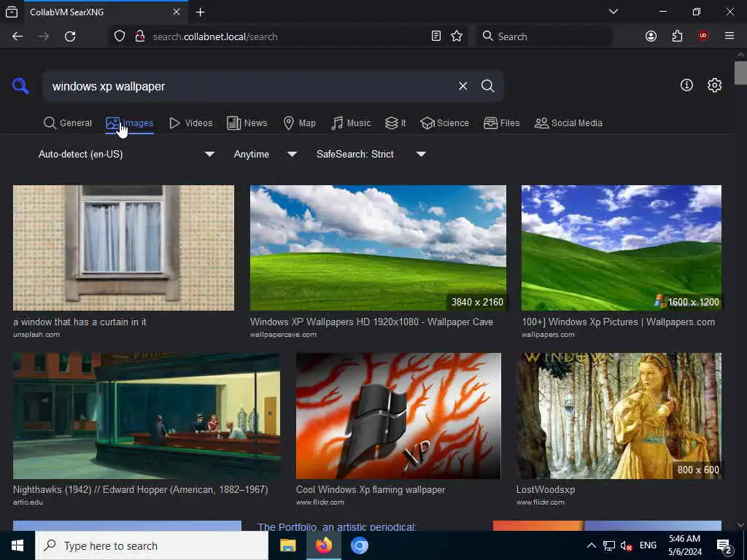Bookmark this page with the star
Image resolution: width=747 pixels, height=560 pixels.
pyautogui.click(x=457, y=36)
